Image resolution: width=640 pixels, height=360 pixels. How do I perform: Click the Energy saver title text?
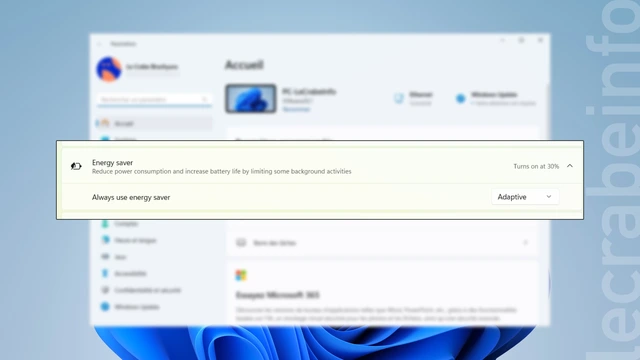(x=112, y=162)
